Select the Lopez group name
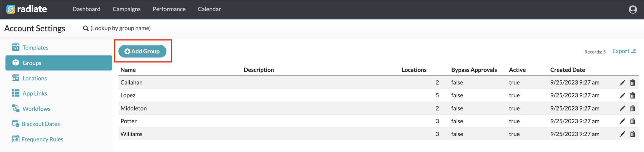This screenshot has height=152, width=644. [128, 96]
